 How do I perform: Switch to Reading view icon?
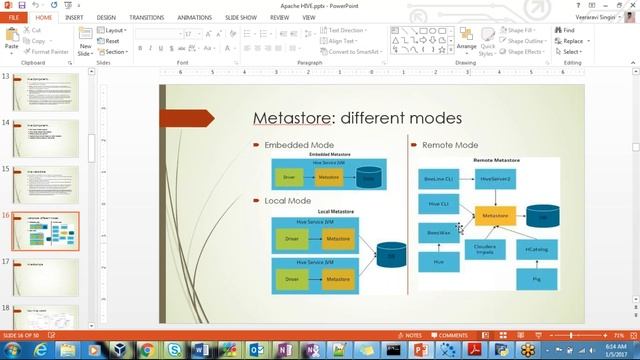(520, 335)
